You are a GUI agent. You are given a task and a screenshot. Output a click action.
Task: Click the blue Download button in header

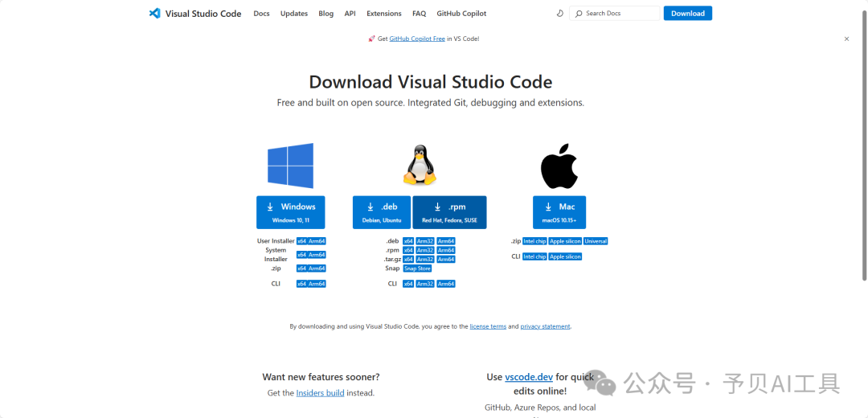click(687, 14)
